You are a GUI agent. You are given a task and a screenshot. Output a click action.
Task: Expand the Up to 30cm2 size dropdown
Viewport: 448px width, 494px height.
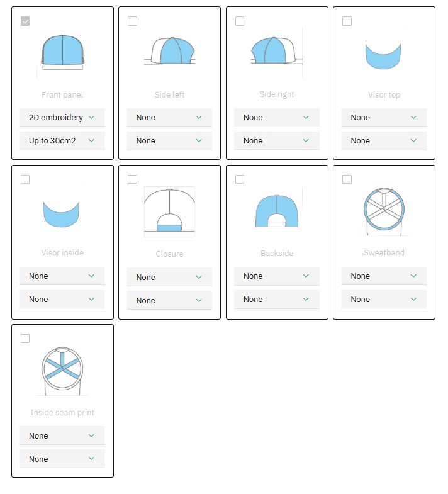tap(62, 141)
